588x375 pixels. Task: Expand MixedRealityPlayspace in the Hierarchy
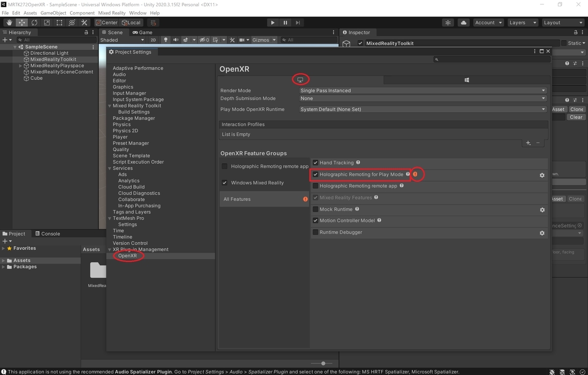[x=21, y=66]
